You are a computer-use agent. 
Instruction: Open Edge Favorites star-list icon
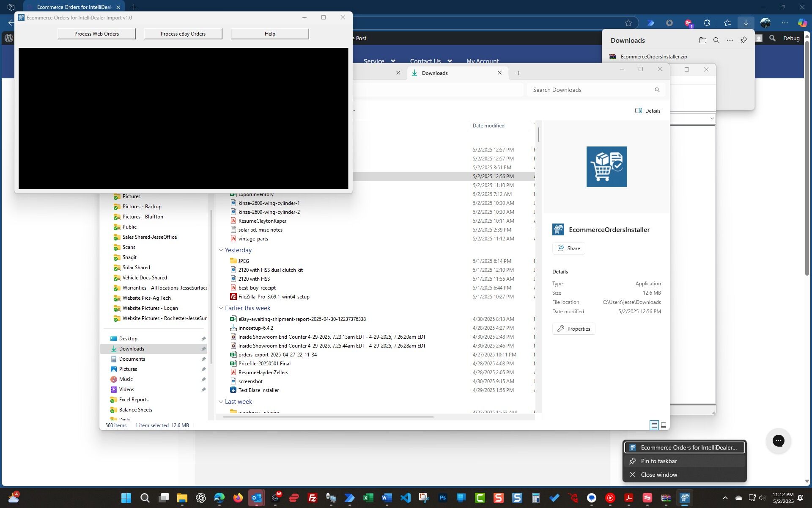coord(727,23)
